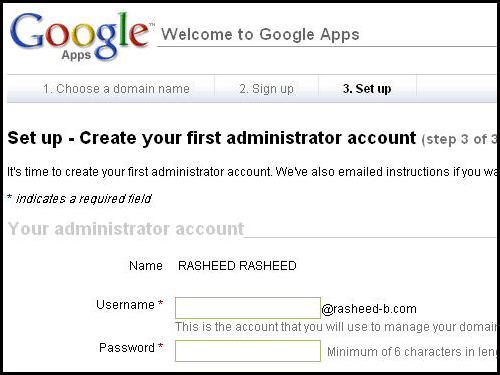Focus the Username input field

(248, 308)
